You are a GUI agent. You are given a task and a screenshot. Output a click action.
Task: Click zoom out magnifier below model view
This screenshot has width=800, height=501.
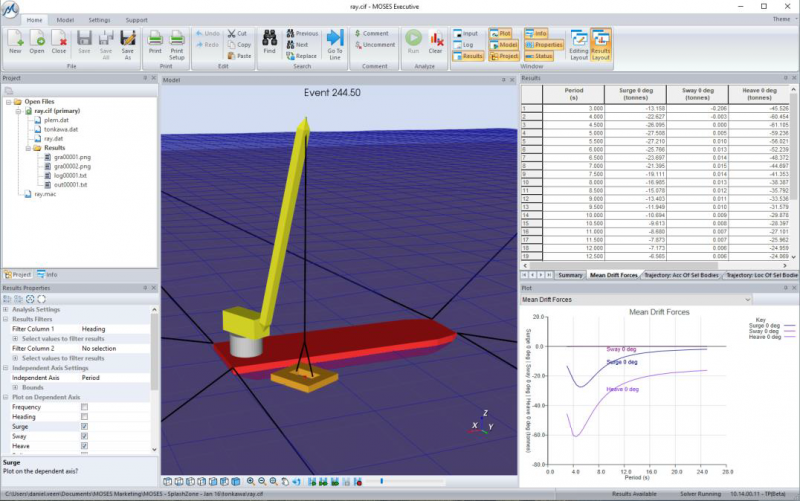pos(262,481)
